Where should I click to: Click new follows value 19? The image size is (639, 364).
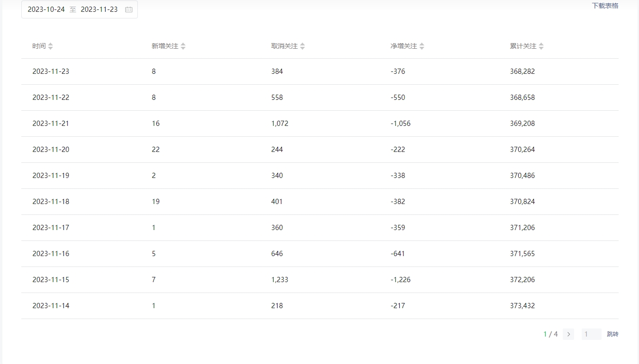click(x=156, y=202)
